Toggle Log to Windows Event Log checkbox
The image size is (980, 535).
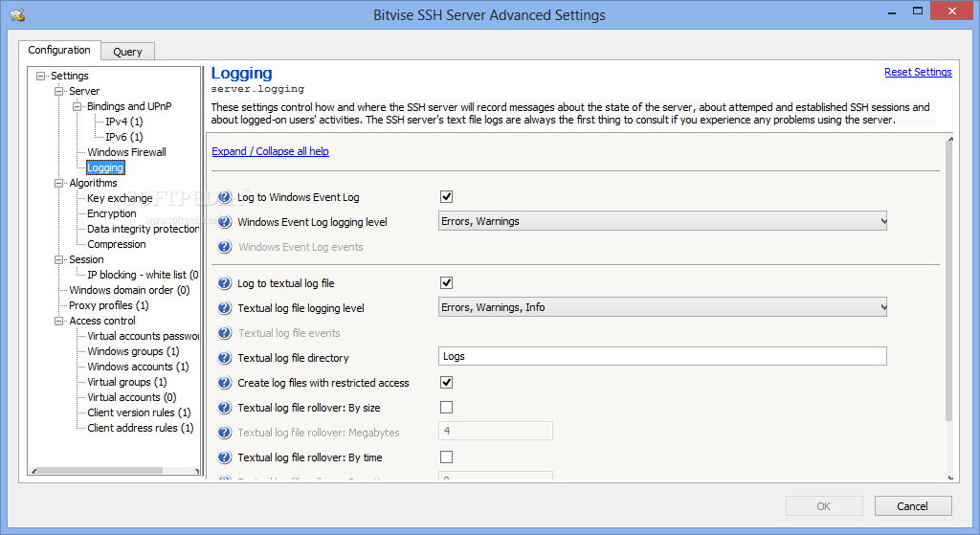pos(446,197)
